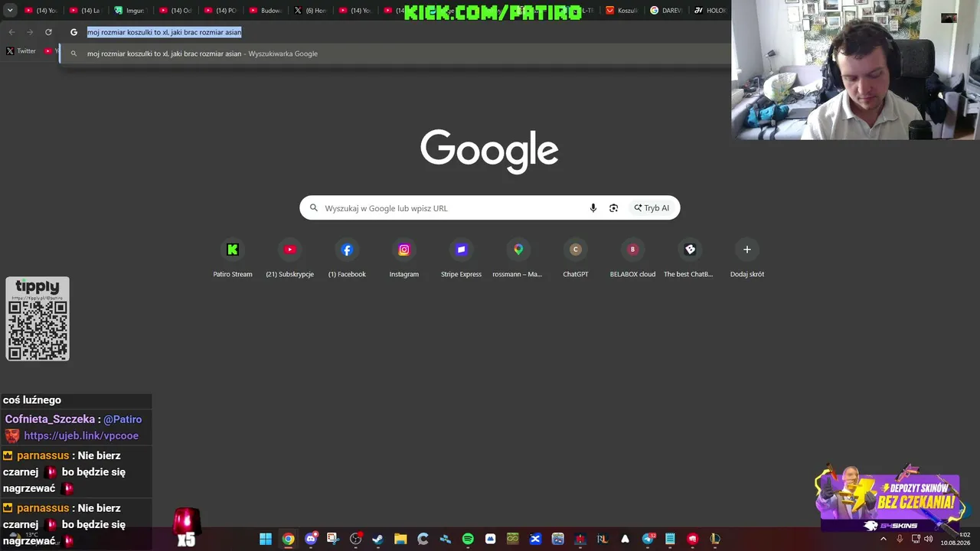Open the network display tray icon
980x551 pixels.
(x=916, y=539)
